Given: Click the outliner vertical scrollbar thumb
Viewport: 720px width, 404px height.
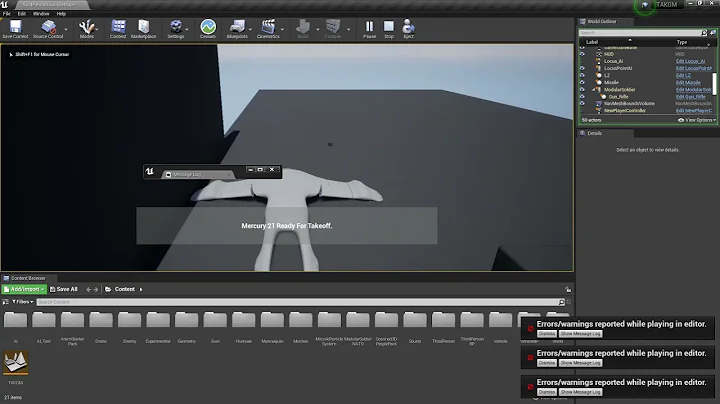Looking at the screenshot, I should coord(714,83).
